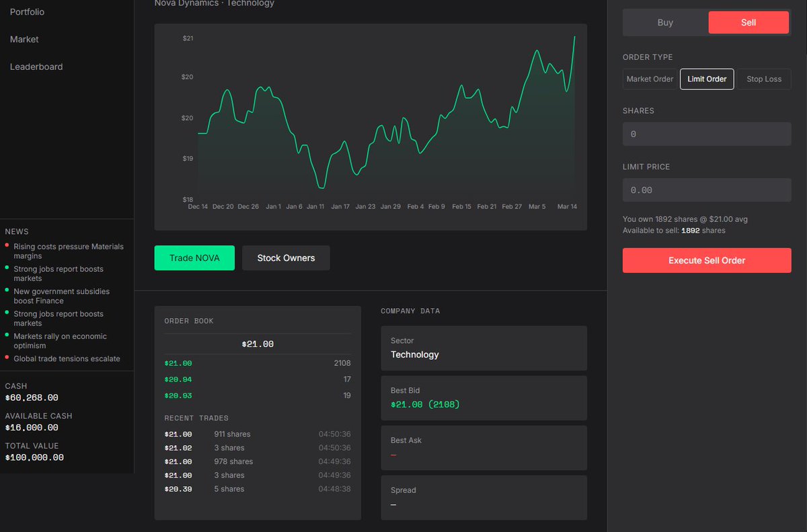Click Execute Sell Order button
This screenshot has width=807, height=532.
click(x=707, y=260)
